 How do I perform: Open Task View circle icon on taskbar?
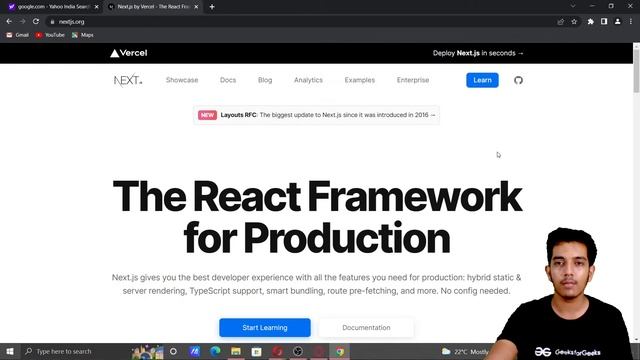173,351
